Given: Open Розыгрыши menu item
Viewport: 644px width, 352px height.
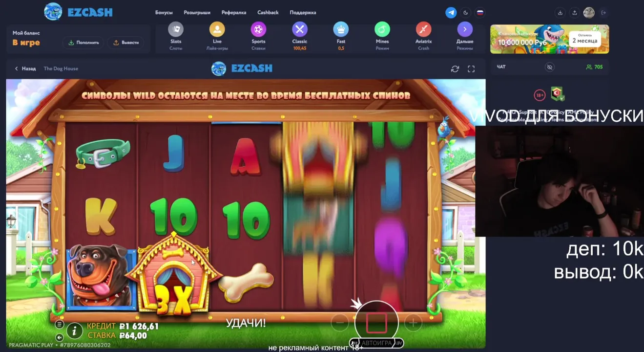Looking at the screenshot, I should coord(197,13).
